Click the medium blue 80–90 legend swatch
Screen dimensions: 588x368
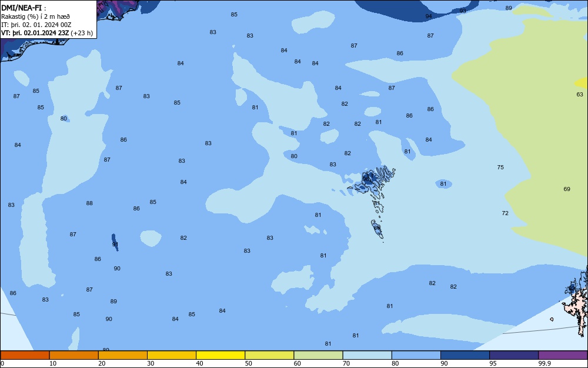click(416, 355)
